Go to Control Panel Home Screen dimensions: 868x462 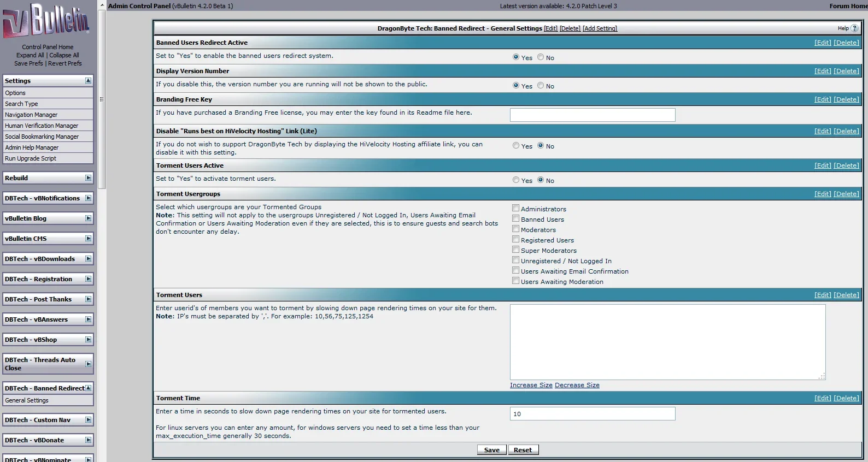48,47
